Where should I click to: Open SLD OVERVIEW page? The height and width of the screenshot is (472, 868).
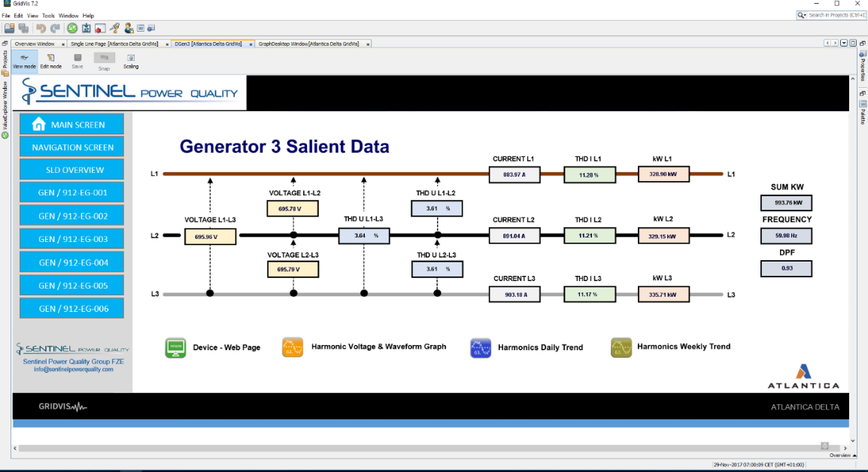(x=72, y=170)
